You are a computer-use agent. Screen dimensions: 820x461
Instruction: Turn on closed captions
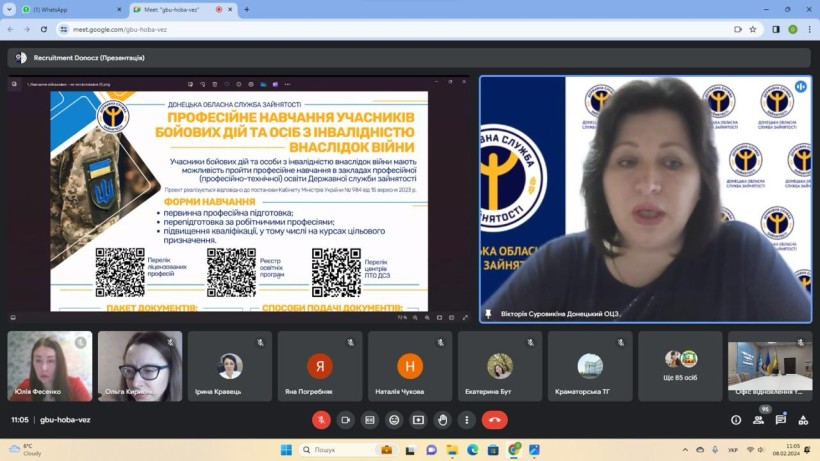click(x=370, y=420)
